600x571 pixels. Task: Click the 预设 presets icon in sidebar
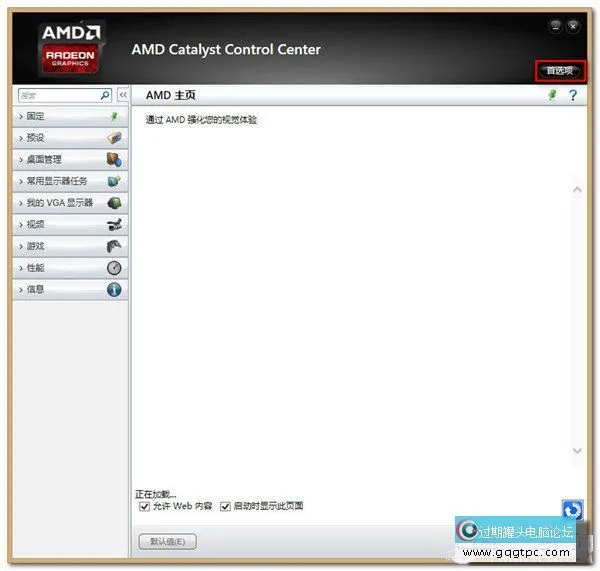click(114, 138)
